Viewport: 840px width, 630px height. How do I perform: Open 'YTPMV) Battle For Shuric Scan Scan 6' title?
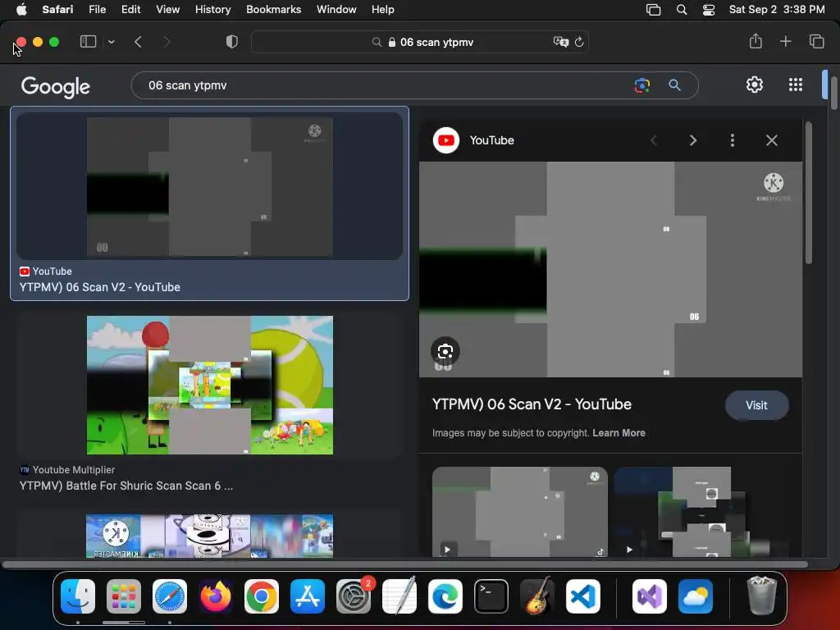point(126,486)
